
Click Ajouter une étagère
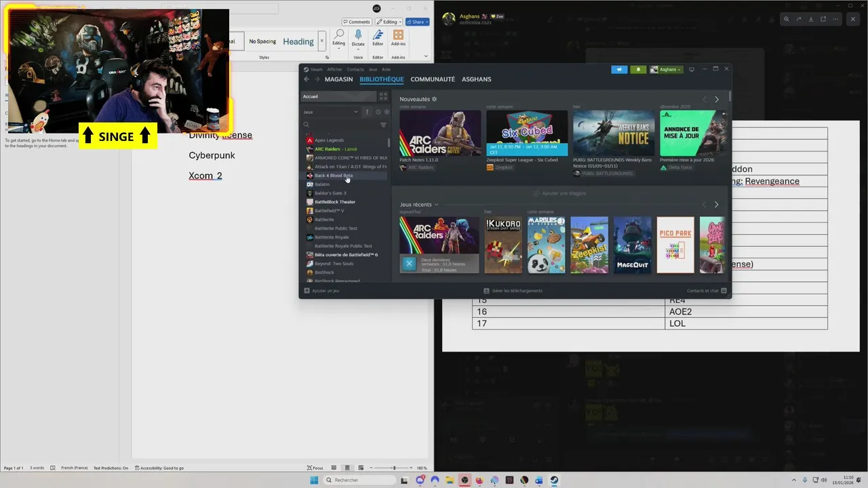560,193
